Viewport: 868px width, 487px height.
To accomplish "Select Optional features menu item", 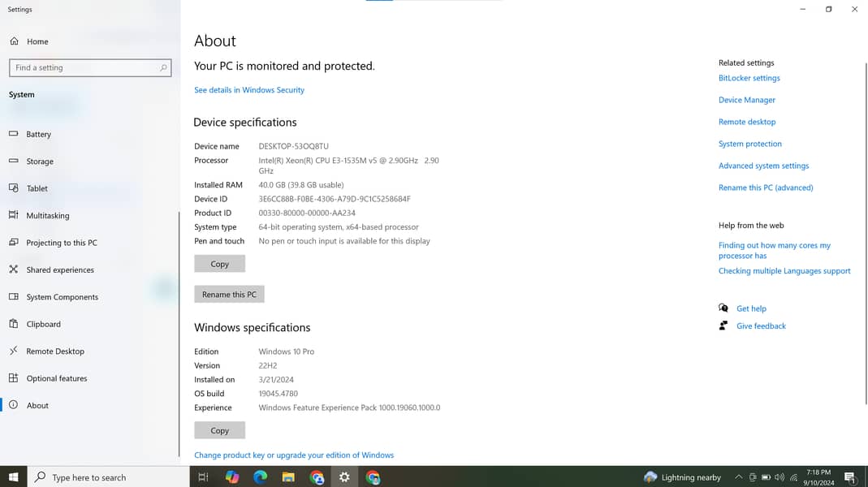I will click(x=56, y=378).
